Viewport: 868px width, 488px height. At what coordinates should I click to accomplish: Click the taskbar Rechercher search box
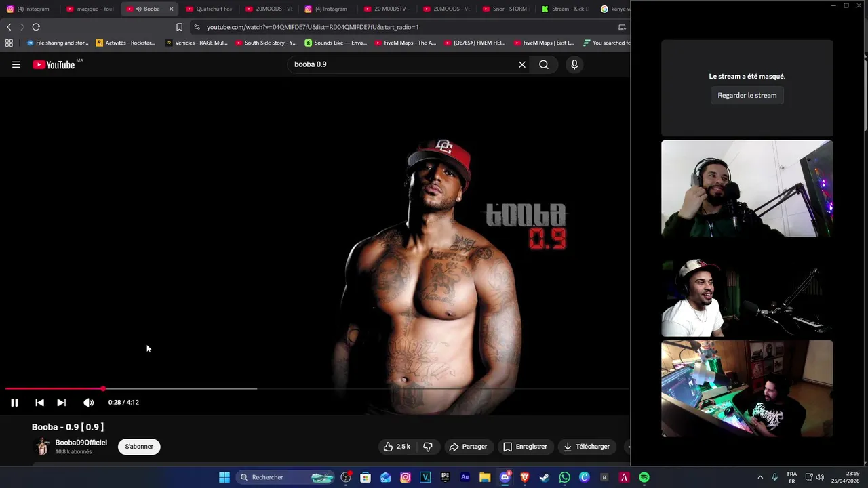(x=286, y=477)
